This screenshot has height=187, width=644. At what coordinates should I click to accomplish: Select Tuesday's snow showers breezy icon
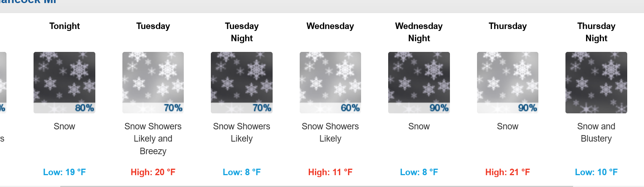153,82
